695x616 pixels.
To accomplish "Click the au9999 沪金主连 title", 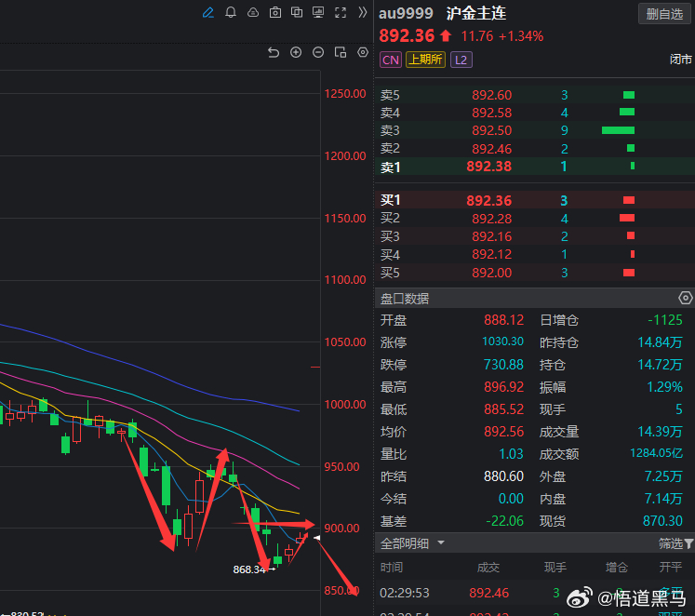I will 442,13.
